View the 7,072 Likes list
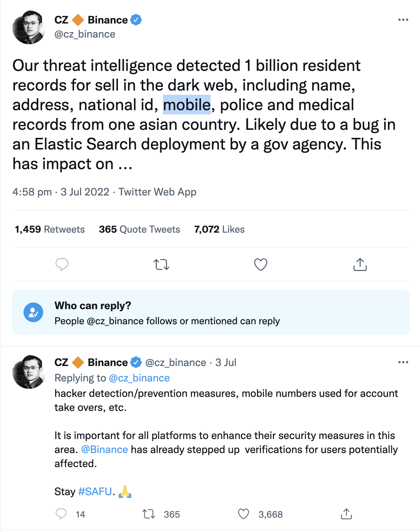The image size is (420, 532). [x=219, y=229]
